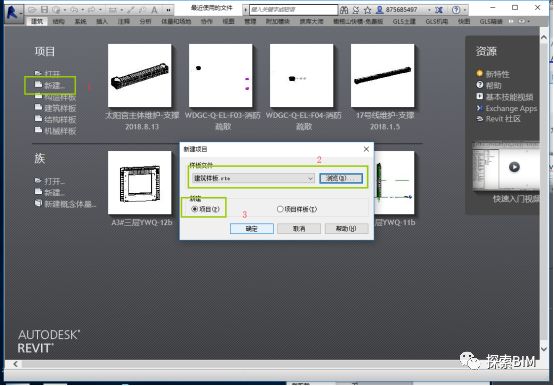This screenshot has width=554, height=386.
Task: Click 新建概念体量 link
Action: click(x=65, y=204)
